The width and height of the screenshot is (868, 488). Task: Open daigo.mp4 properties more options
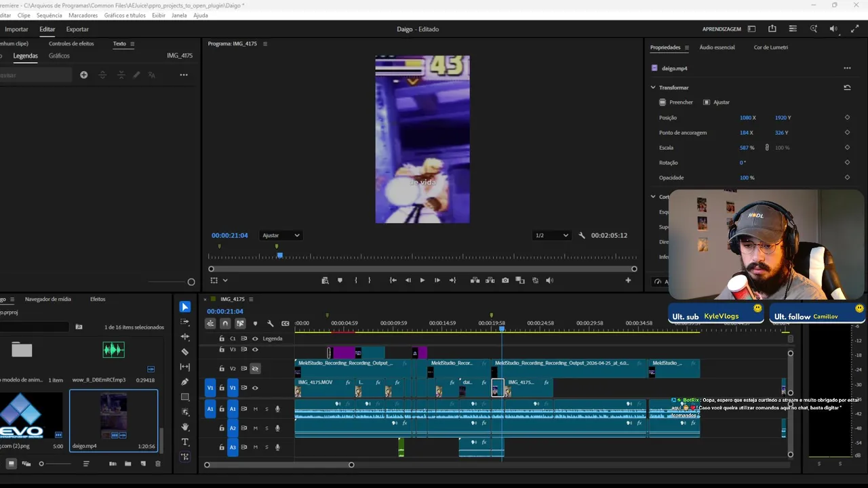pos(847,68)
